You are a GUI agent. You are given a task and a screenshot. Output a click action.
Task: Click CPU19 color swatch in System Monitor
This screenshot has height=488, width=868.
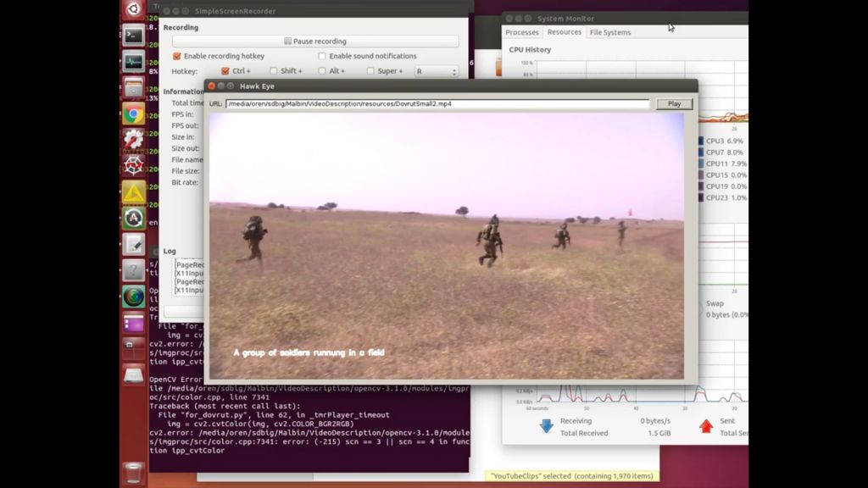pos(701,186)
